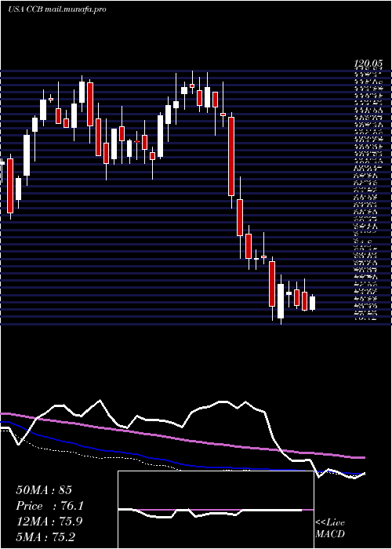Click the tall red candle of the big drop
392x549 pixels.
point(231,156)
